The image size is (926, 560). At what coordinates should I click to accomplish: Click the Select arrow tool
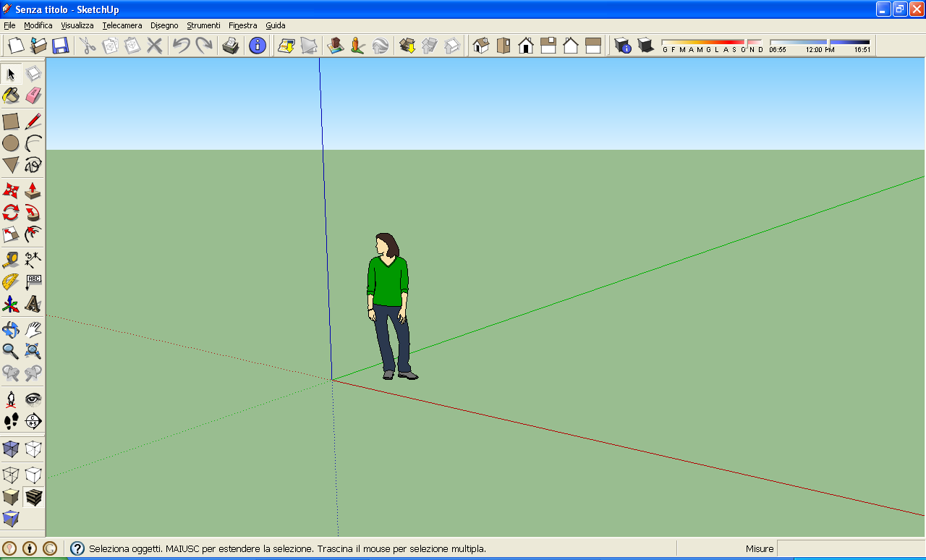tap(11, 74)
